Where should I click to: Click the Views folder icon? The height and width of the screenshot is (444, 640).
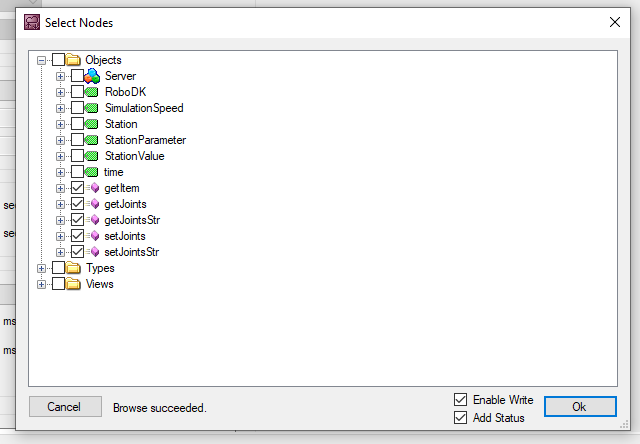coord(73,284)
